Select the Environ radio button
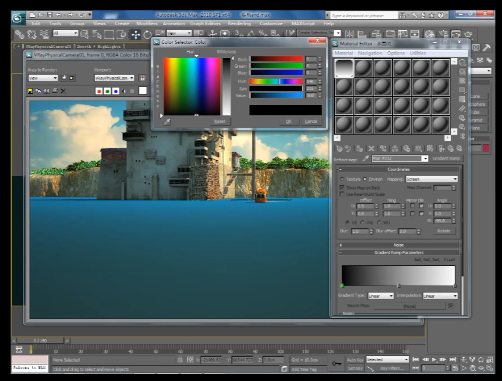The height and width of the screenshot is (381, 502). pyautogui.click(x=365, y=179)
